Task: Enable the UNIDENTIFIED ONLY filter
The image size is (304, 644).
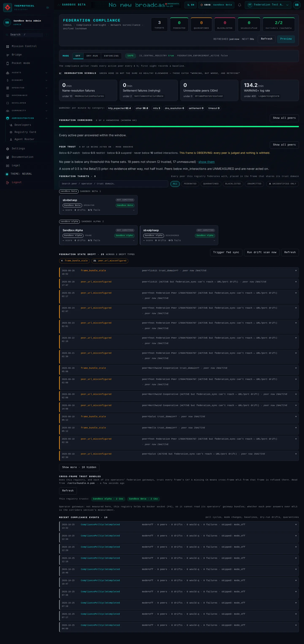Action: (282, 184)
